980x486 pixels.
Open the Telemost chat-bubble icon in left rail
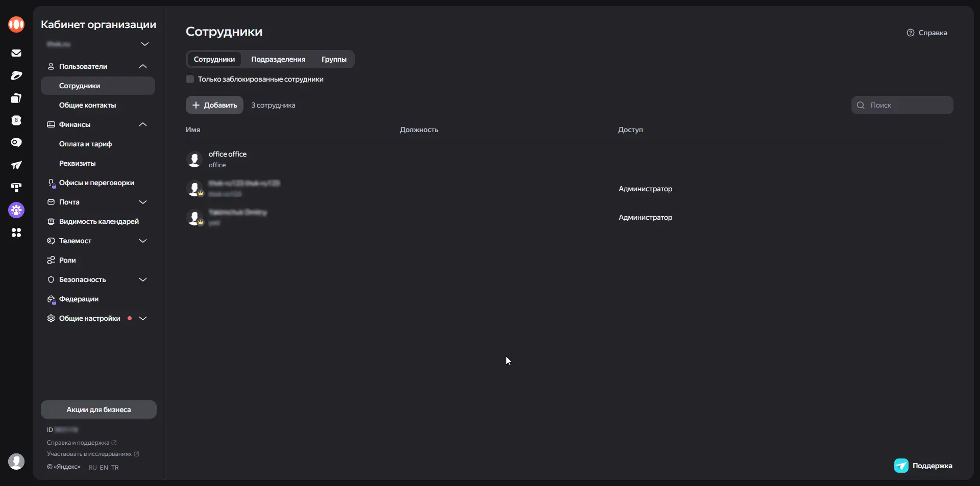click(16, 143)
